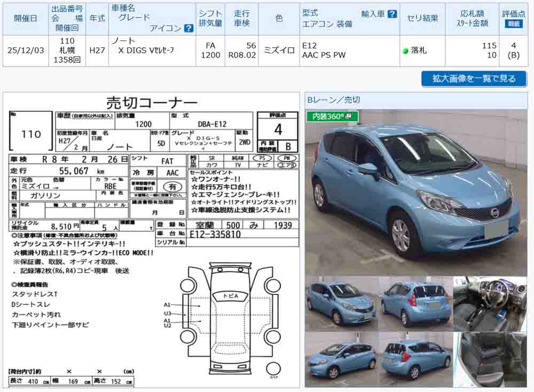Click the Bレーン／売切 panel title
The width and height of the screenshot is (534, 392).
[333, 100]
